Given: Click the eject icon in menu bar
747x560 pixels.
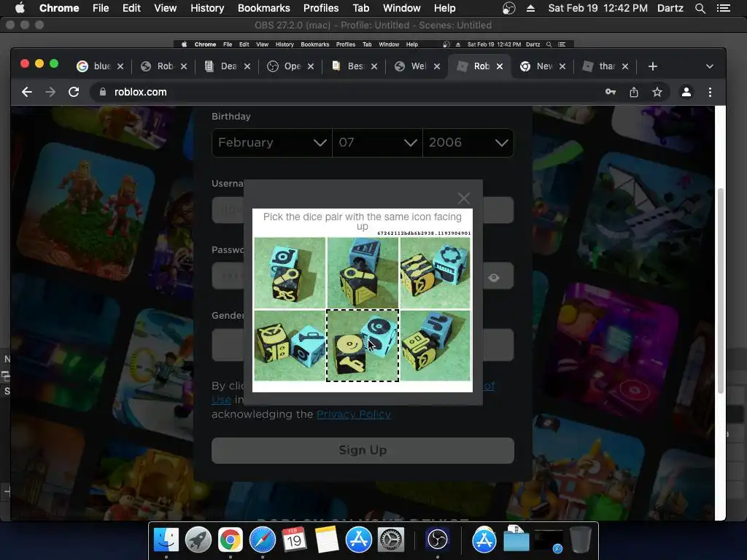Looking at the screenshot, I should [530, 8].
